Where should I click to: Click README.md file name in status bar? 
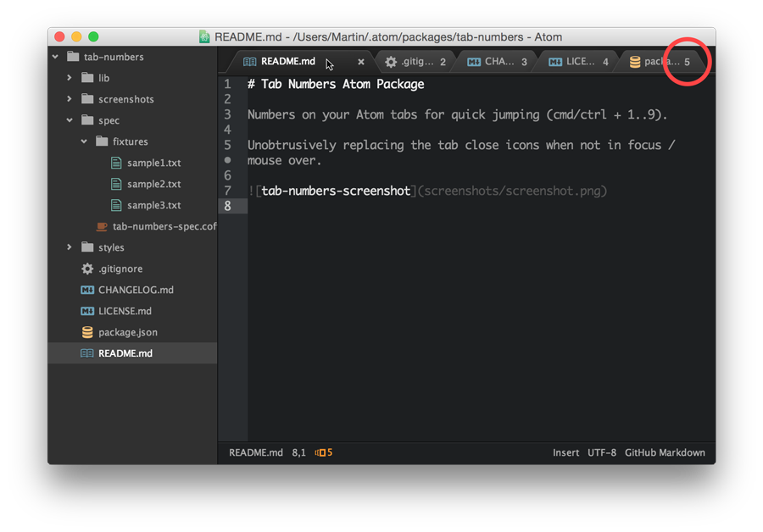256,452
